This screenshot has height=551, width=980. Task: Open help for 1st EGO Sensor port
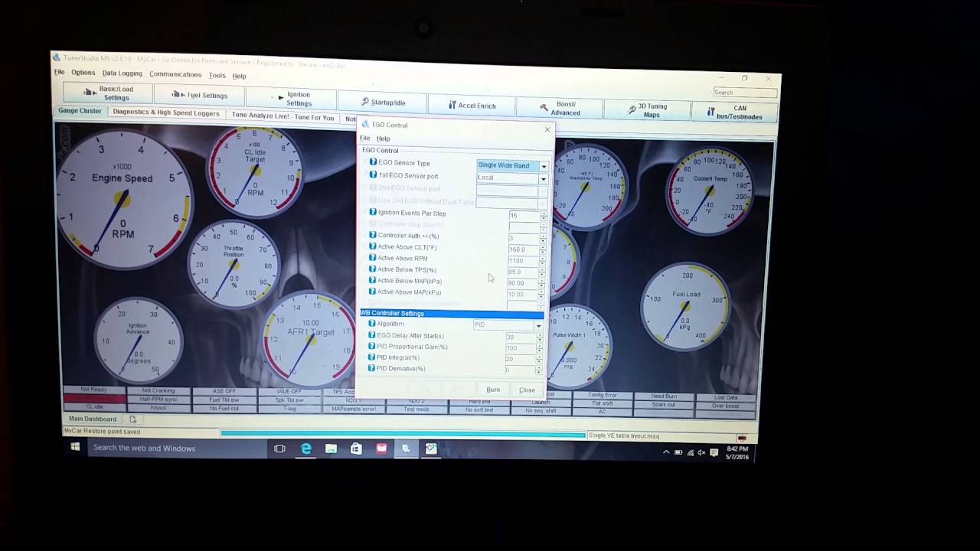tap(373, 174)
